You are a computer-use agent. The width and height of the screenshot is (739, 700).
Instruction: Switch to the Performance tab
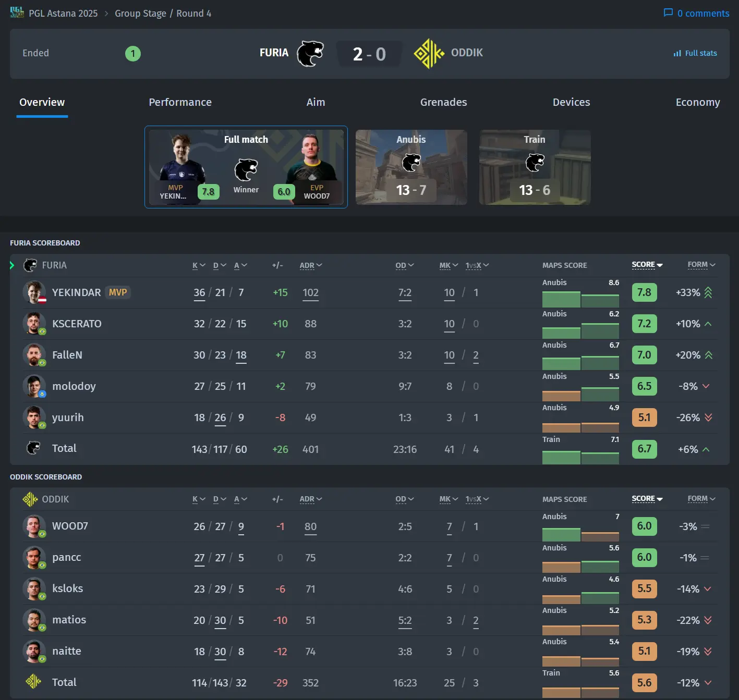point(180,102)
